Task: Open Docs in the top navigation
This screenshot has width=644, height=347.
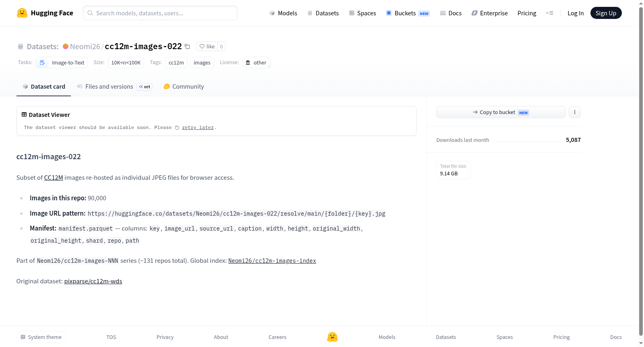Action: [x=451, y=13]
